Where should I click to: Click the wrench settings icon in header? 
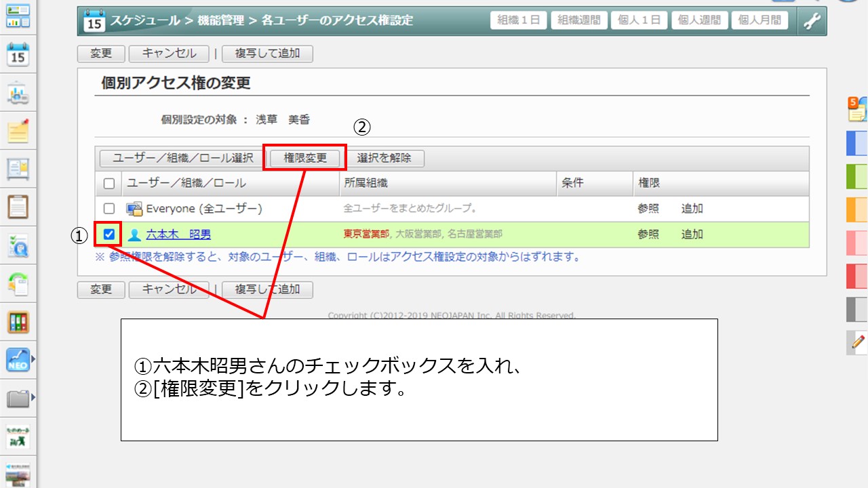point(812,20)
